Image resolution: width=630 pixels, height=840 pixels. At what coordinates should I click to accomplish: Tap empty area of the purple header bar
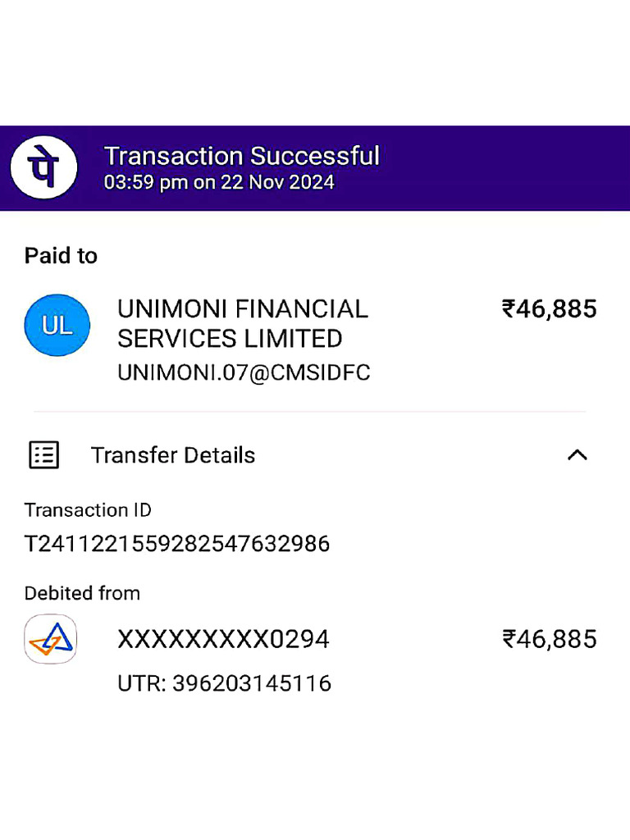[x=509, y=168]
